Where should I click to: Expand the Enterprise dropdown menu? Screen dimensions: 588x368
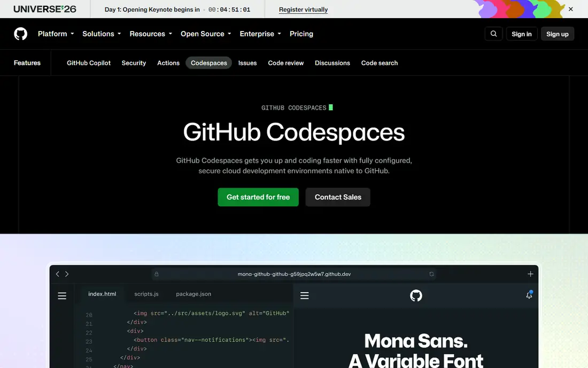click(x=260, y=34)
